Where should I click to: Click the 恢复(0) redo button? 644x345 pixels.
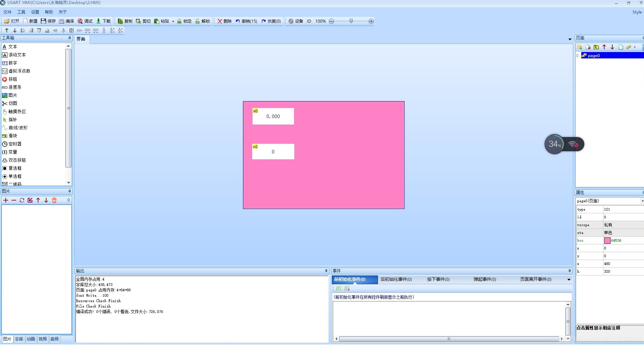[271, 21]
